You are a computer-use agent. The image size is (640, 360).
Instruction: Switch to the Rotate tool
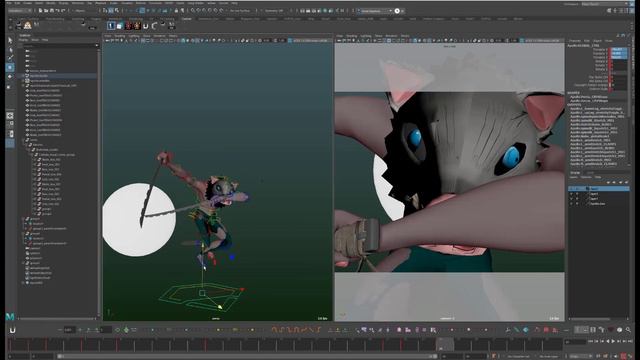pyautogui.click(x=10, y=76)
